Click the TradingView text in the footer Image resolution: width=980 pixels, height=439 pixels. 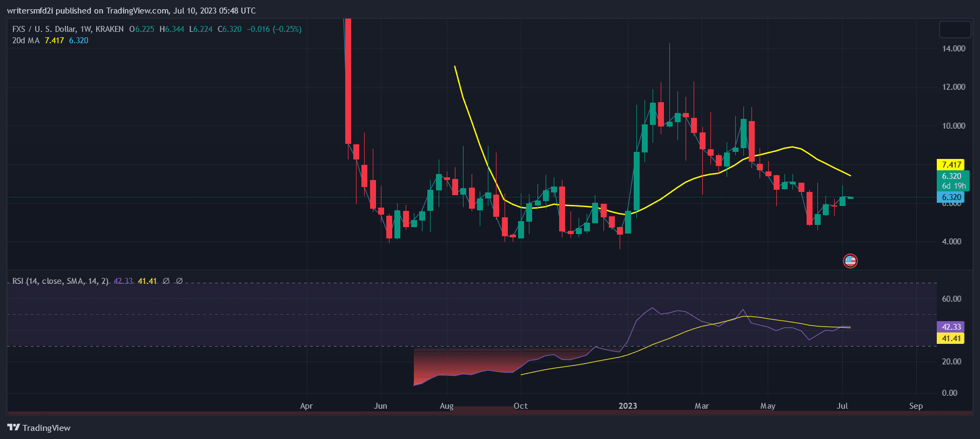click(x=46, y=428)
